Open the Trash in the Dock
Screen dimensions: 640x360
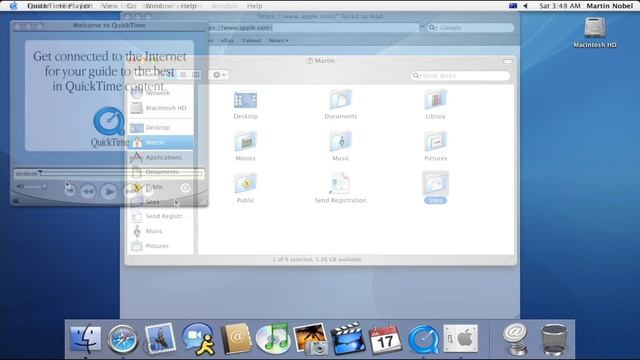click(x=554, y=340)
